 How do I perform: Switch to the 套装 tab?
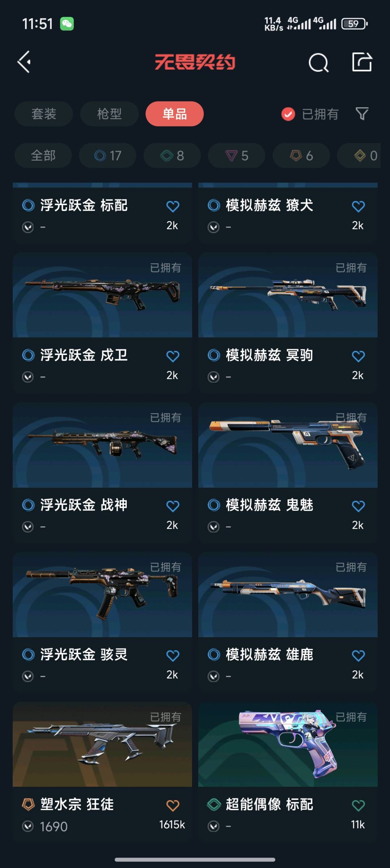tap(44, 114)
